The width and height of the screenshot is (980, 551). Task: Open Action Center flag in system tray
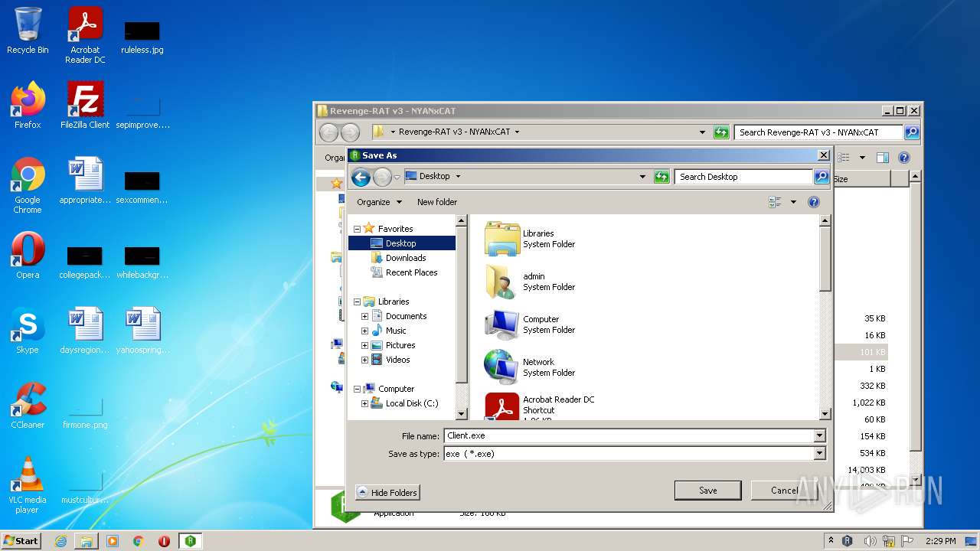pyautogui.click(x=907, y=541)
